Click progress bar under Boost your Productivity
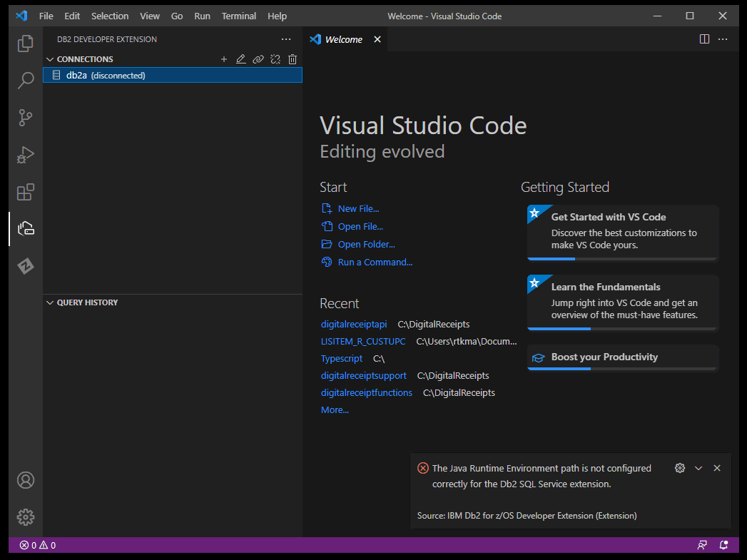The height and width of the screenshot is (560, 747). (x=623, y=369)
